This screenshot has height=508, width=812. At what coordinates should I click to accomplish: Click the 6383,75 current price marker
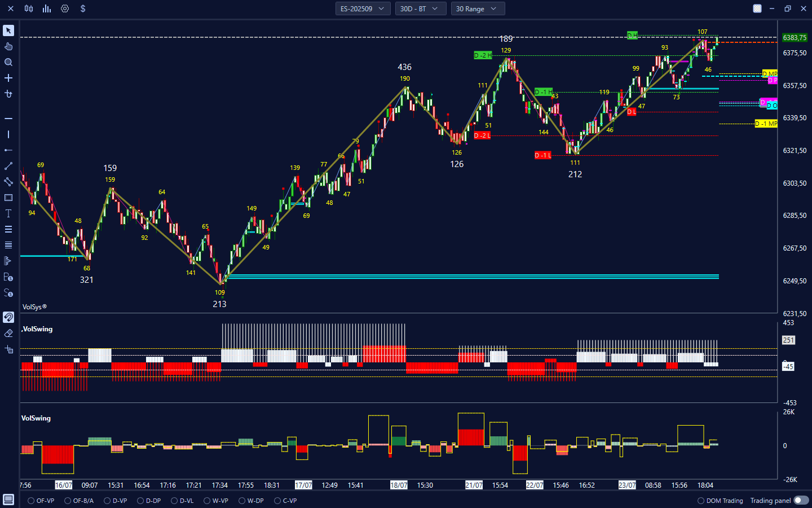pos(795,38)
